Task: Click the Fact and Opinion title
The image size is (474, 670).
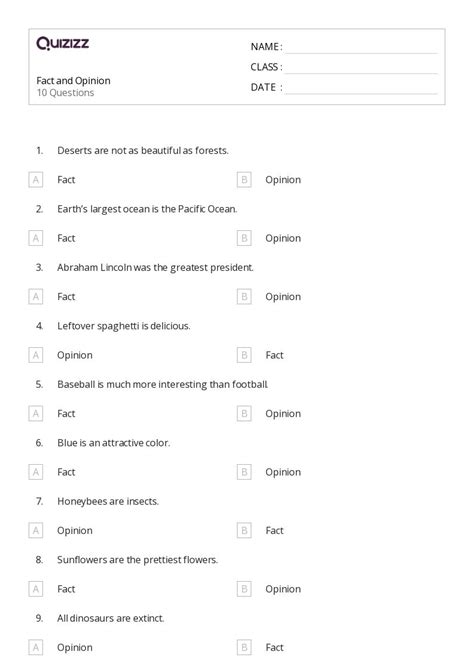Action: (74, 81)
